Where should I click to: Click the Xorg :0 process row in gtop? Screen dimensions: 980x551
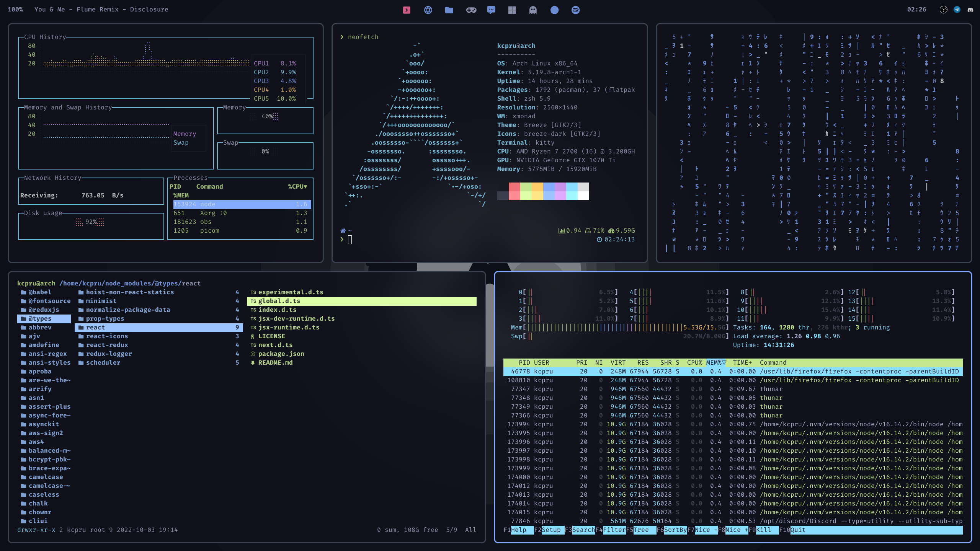pyautogui.click(x=242, y=213)
